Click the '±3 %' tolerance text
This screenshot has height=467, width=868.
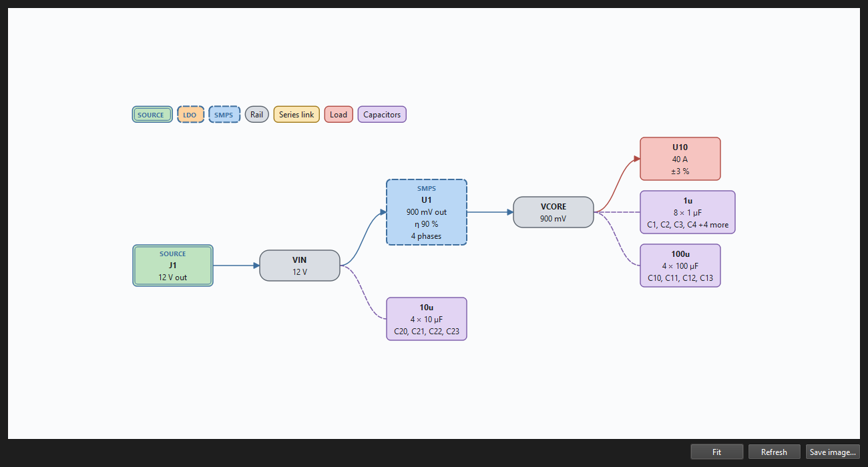[x=680, y=171]
